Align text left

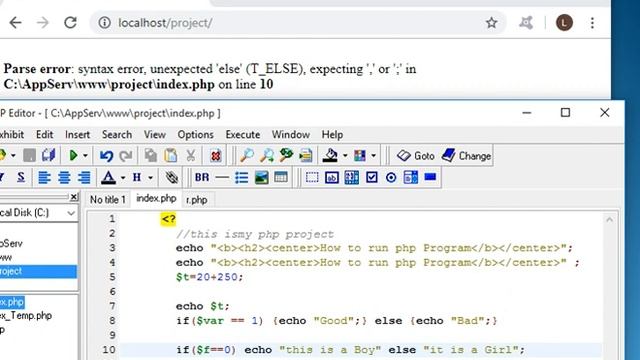[44, 177]
